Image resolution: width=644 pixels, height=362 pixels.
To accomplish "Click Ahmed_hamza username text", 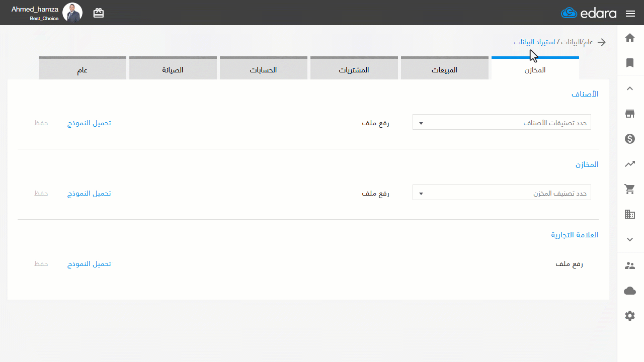I will [x=35, y=9].
